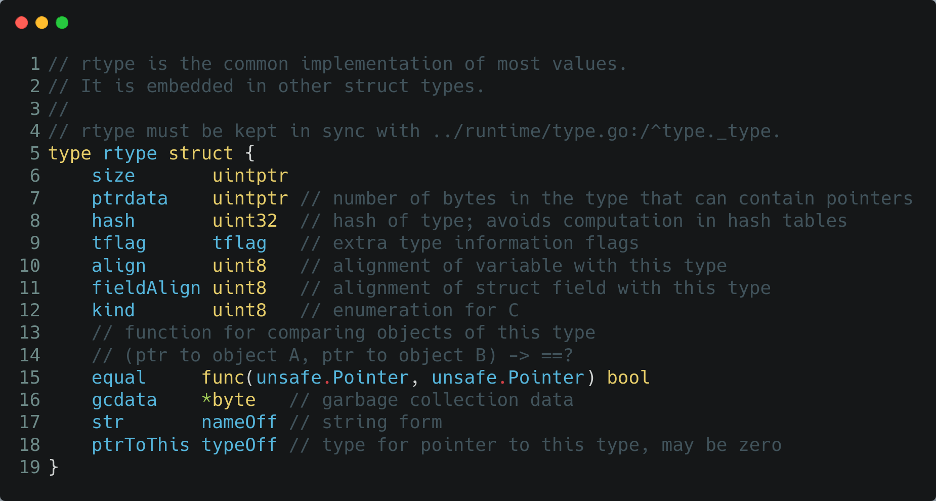Click the red close window button
Viewport: 936px width, 502px height.
(21, 22)
